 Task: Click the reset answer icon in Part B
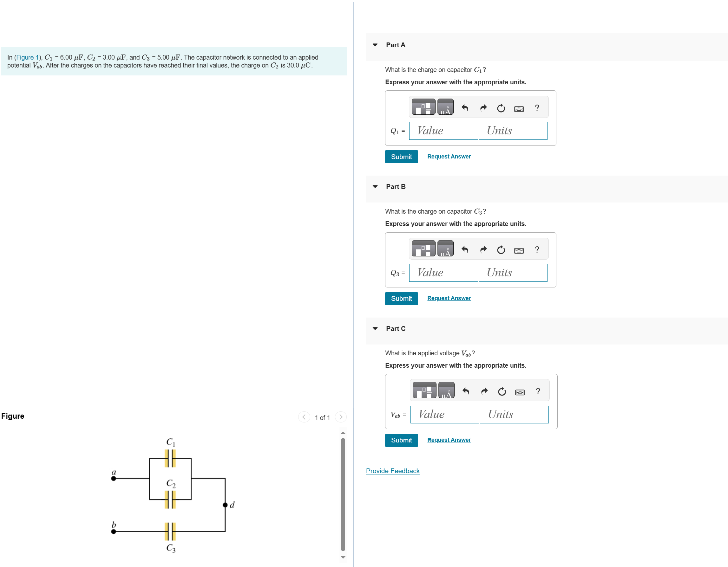(x=501, y=249)
